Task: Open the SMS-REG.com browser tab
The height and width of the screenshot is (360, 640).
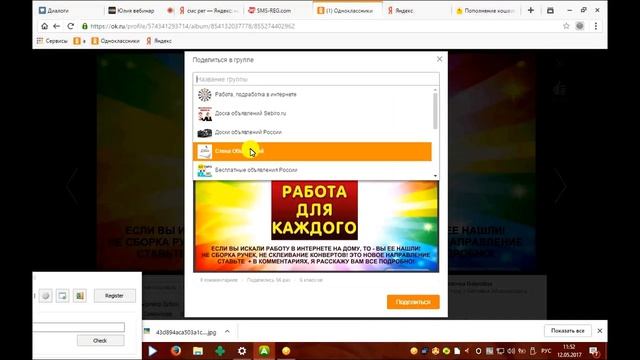Action: [x=270, y=11]
